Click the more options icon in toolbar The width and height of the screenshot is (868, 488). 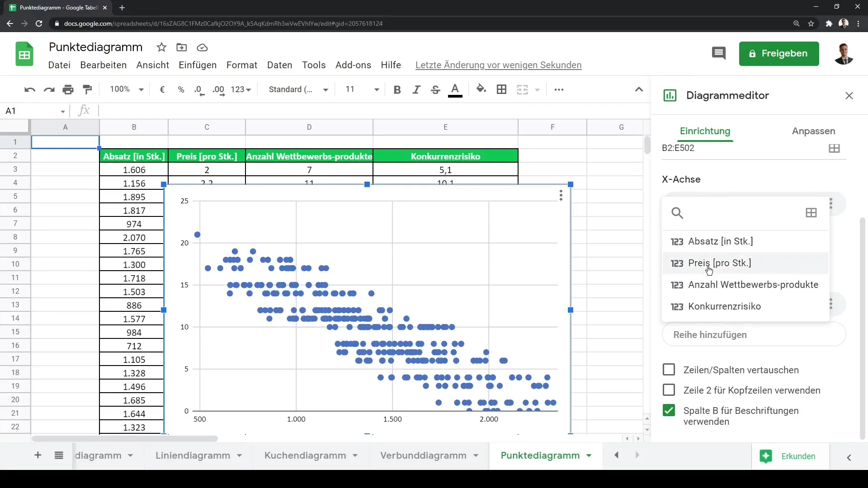coord(559,89)
